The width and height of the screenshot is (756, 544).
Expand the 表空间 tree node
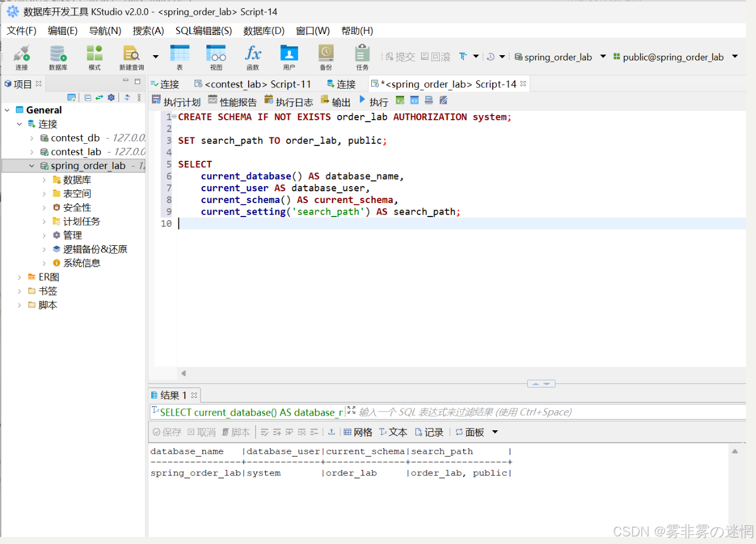coord(44,193)
